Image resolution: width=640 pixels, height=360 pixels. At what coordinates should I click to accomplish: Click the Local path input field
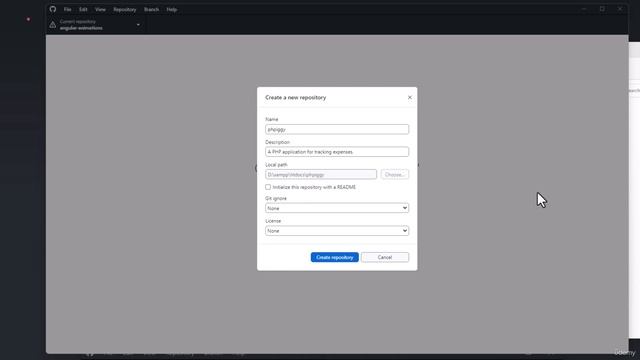pos(321,174)
